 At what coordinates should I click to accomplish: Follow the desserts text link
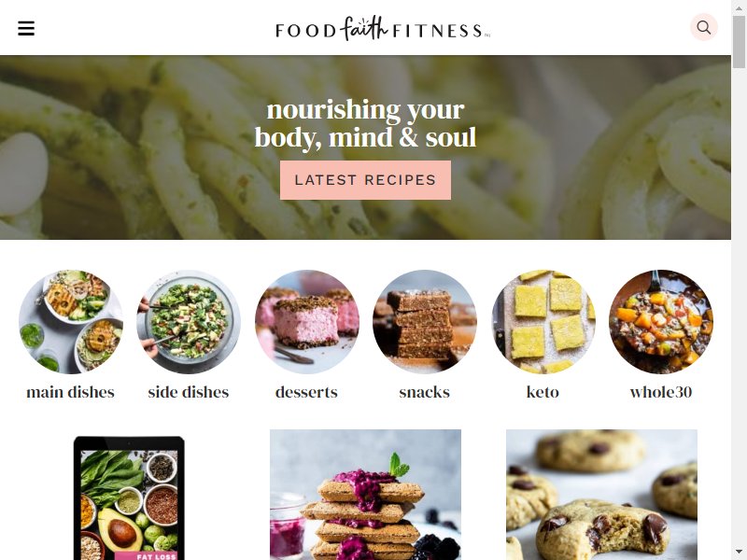(307, 392)
